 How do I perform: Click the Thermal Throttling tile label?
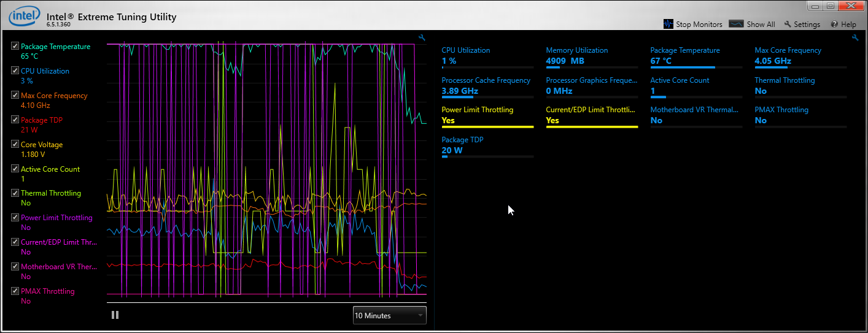pyautogui.click(x=785, y=80)
